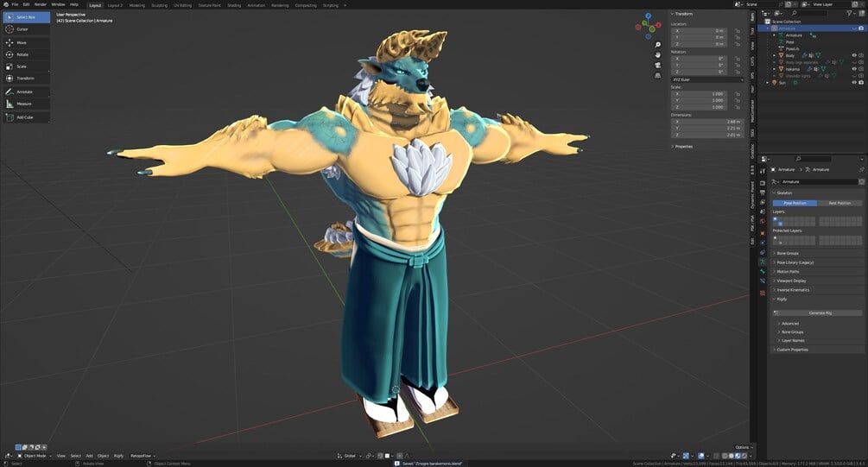This screenshot has height=467, width=868.
Task: Toggle viewport overlays button
Action: (701, 456)
